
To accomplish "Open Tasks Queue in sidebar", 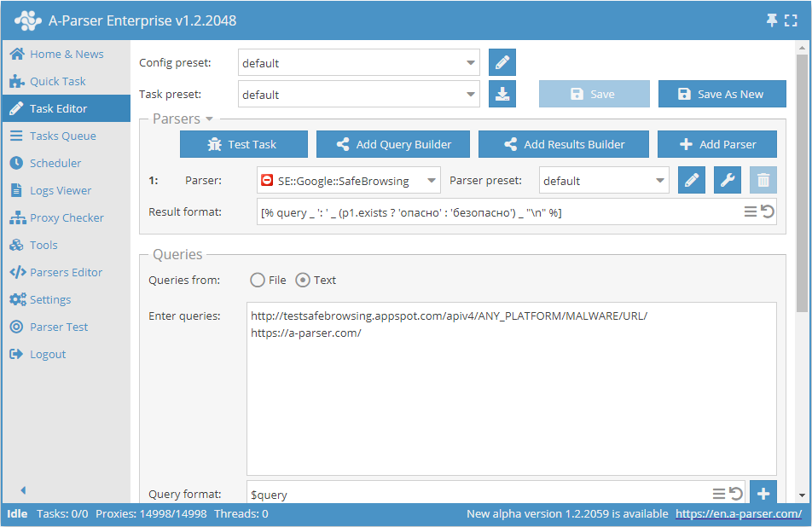I will tap(62, 136).
